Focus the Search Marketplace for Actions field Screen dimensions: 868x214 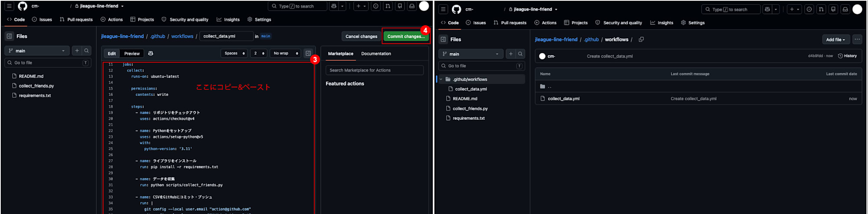pos(375,70)
